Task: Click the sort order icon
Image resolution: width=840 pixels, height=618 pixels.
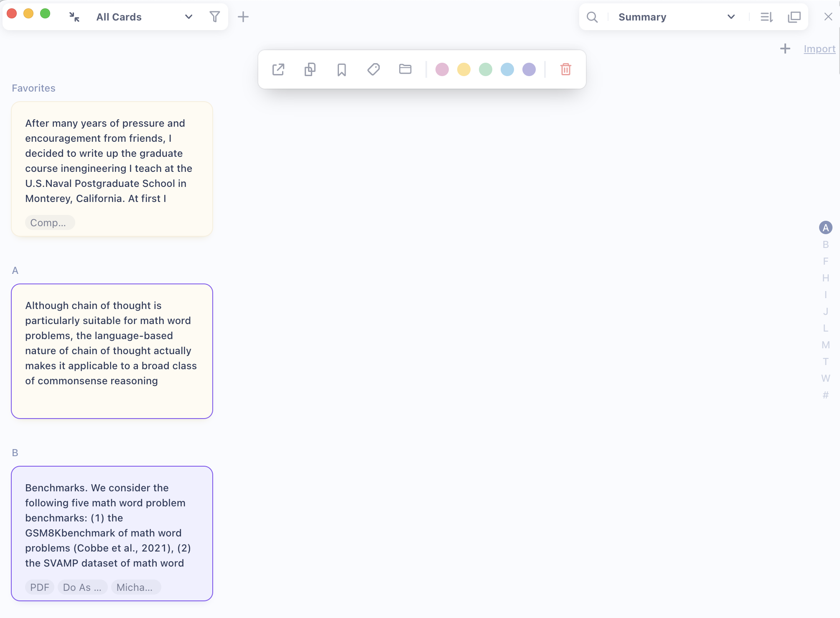Action: coord(766,17)
